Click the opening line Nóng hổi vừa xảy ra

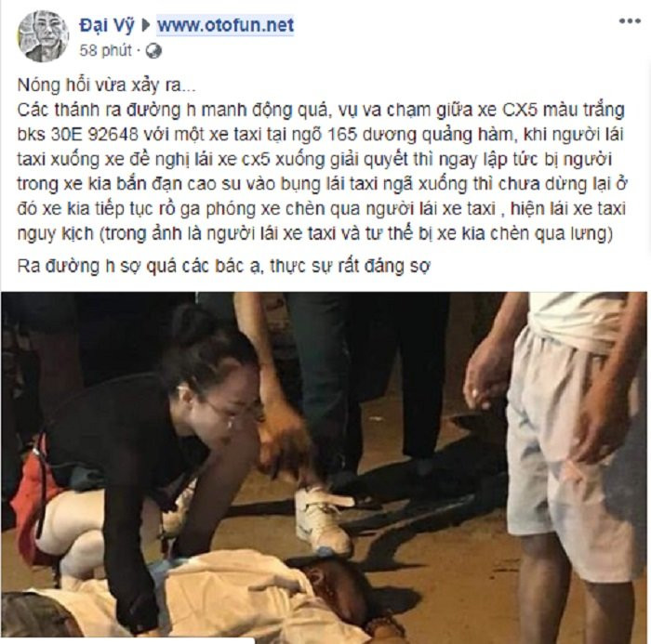click(106, 85)
